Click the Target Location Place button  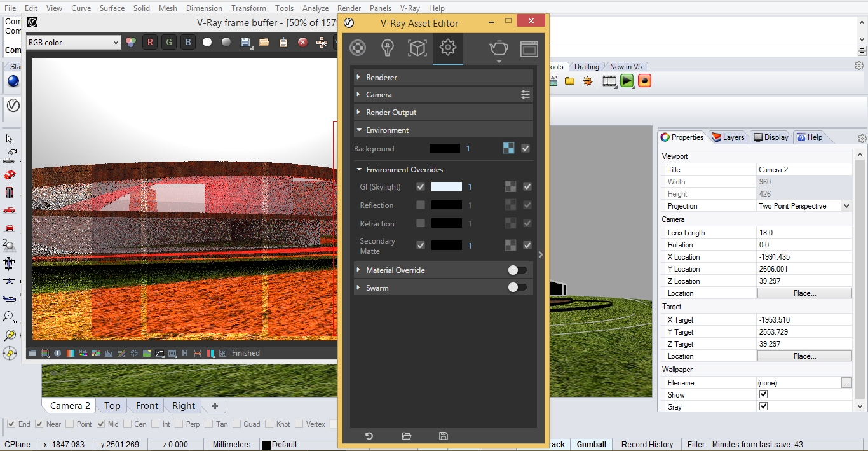click(x=804, y=356)
